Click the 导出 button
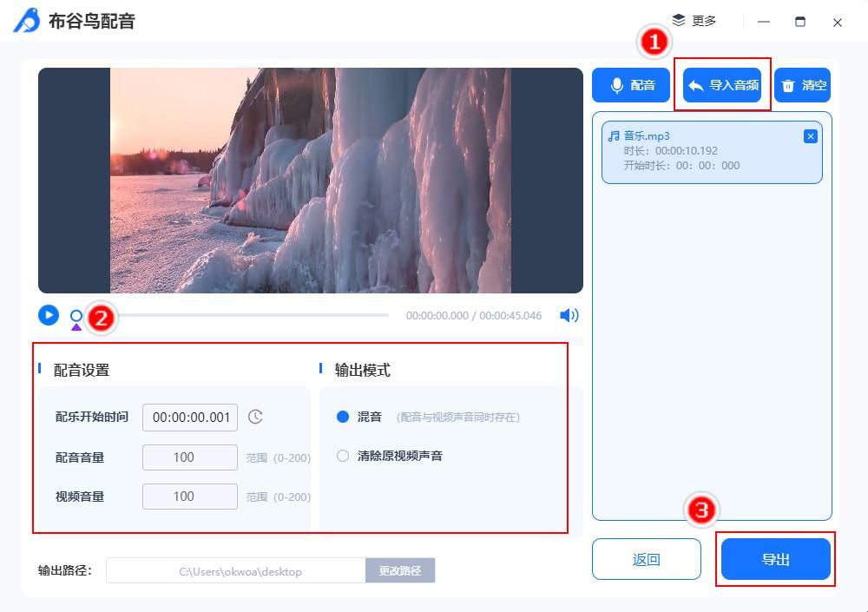 [775, 559]
